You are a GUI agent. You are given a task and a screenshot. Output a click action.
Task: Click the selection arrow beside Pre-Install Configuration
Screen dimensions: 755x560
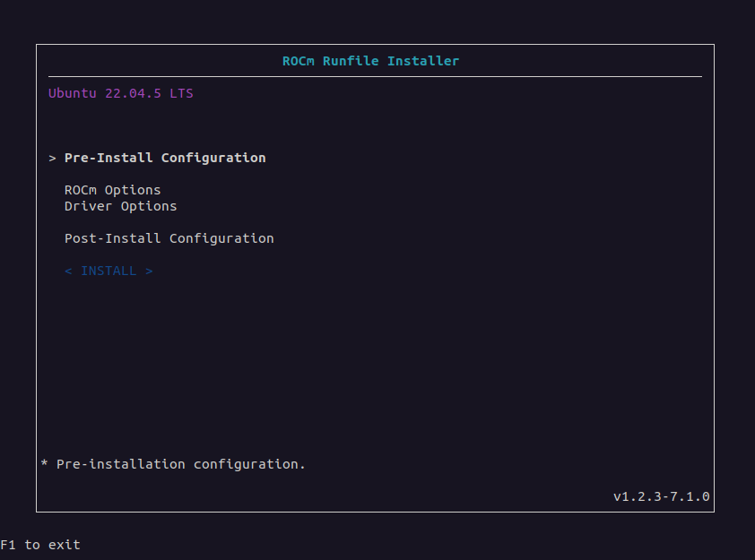53,158
